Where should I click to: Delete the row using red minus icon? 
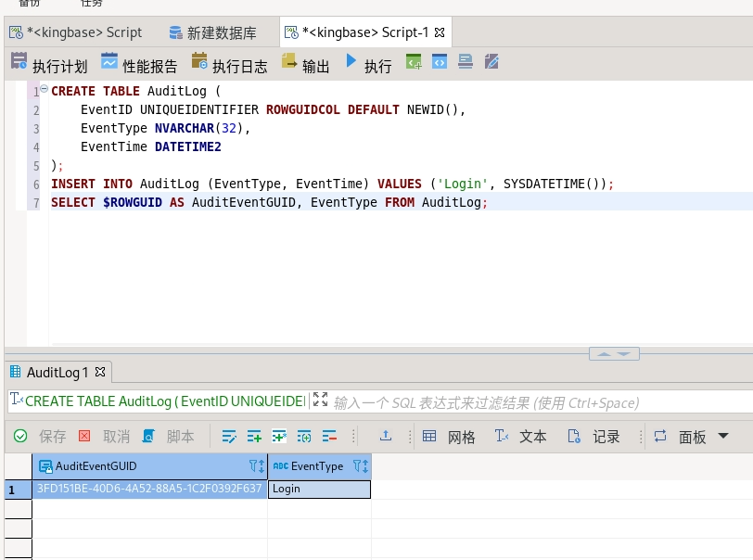tap(329, 436)
